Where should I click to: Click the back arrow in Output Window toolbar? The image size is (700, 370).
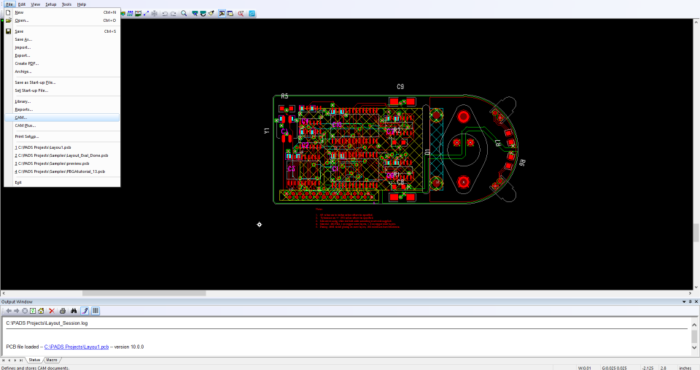click(8, 311)
